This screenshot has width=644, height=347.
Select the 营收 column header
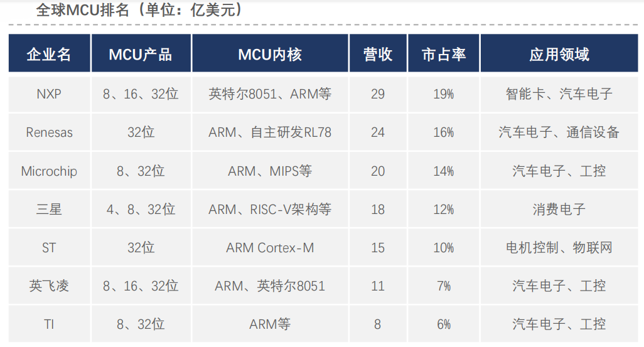pos(378,53)
